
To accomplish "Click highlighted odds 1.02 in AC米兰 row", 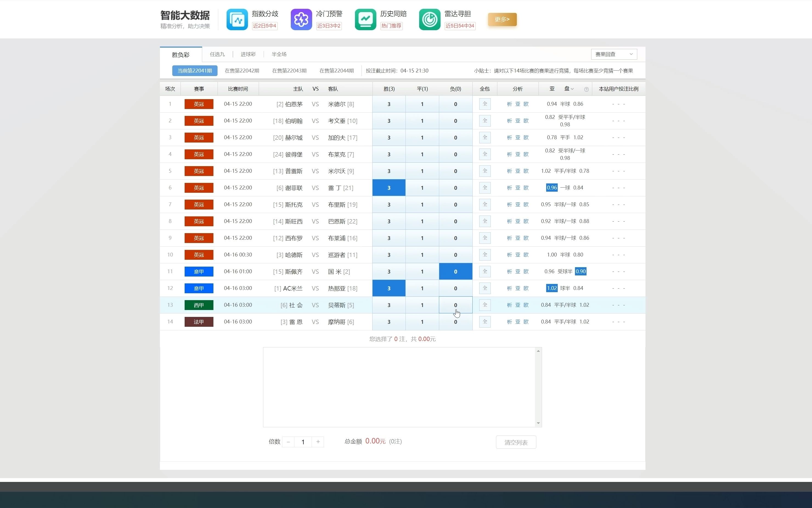I will pyautogui.click(x=552, y=288).
